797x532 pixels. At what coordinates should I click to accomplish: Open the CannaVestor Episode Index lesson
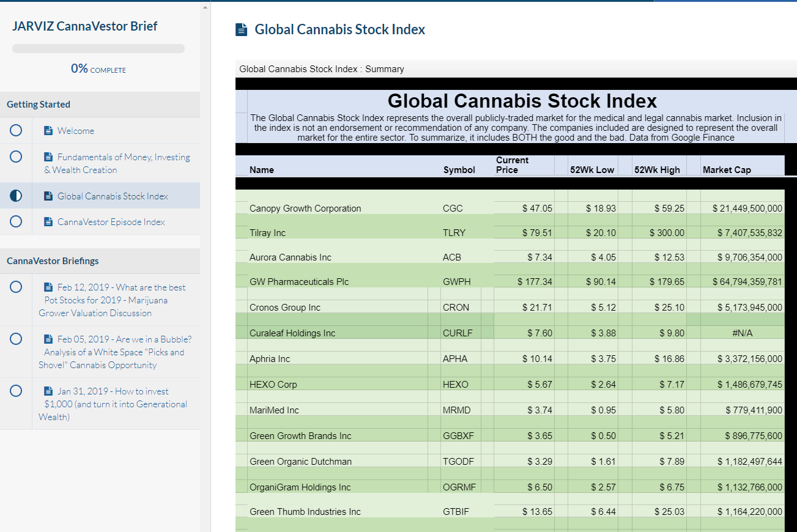[x=111, y=222]
